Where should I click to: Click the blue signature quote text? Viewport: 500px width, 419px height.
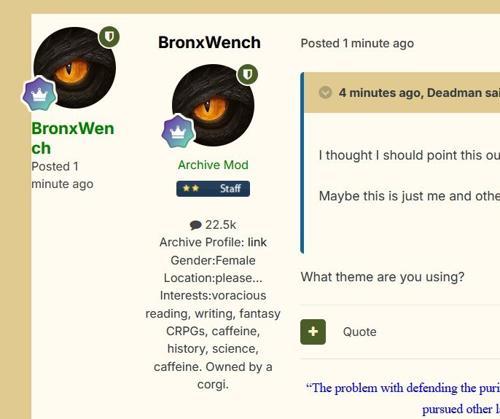[403, 398]
